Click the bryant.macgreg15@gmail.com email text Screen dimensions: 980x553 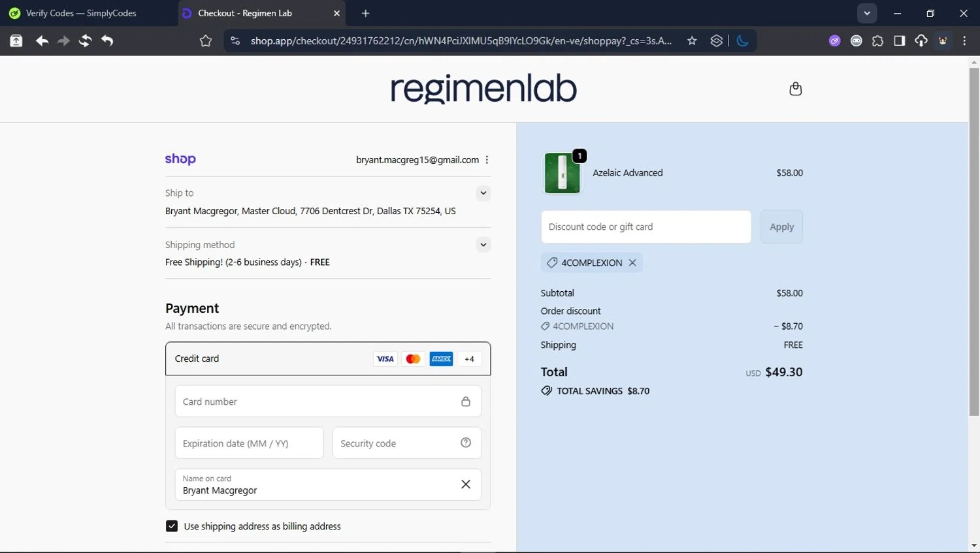pos(417,160)
